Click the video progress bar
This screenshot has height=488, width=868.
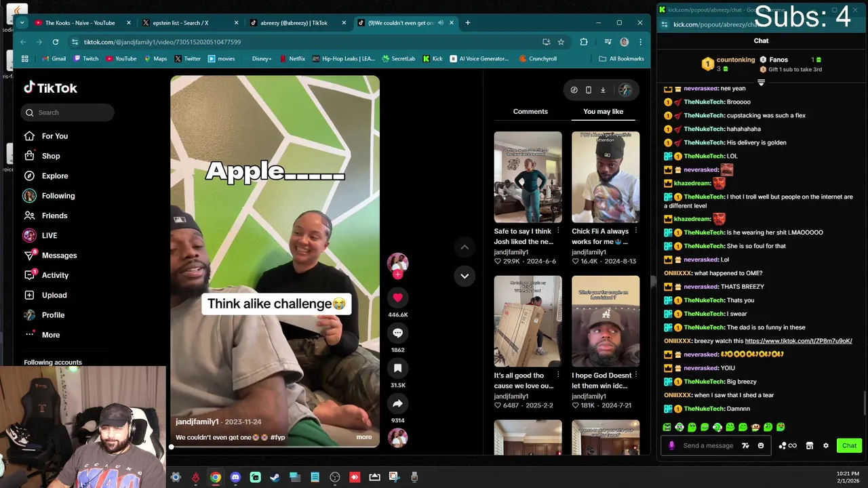coord(275,447)
